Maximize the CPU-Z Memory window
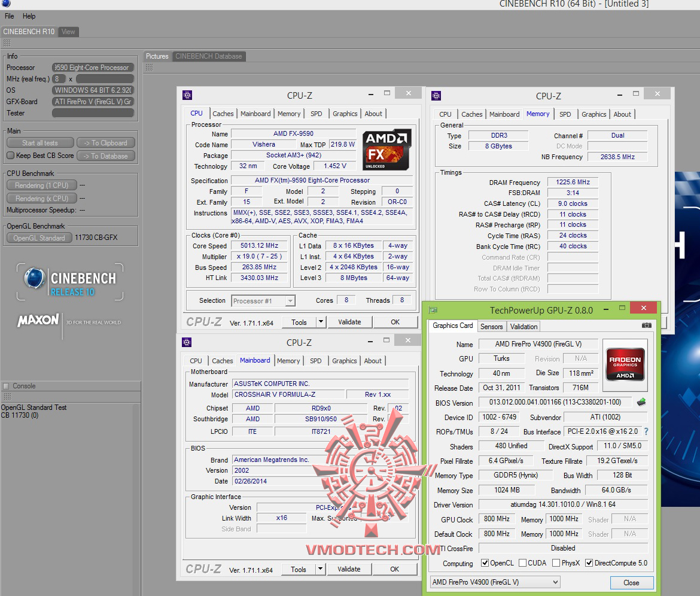 [636, 94]
